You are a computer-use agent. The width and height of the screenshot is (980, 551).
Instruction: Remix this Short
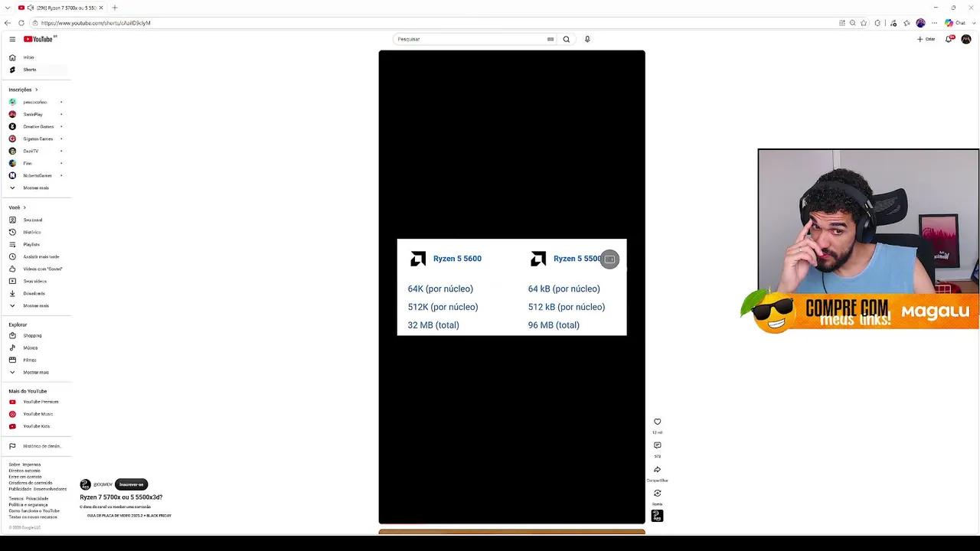coord(657,494)
